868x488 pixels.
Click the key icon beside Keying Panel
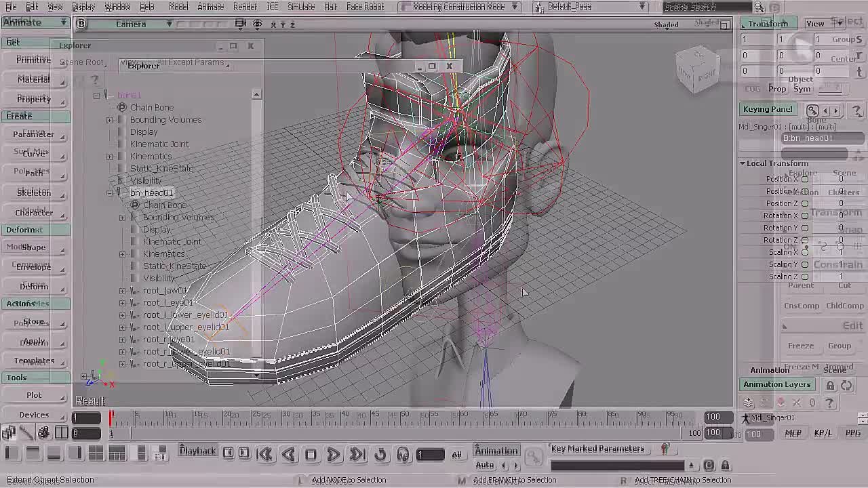tap(812, 109)
